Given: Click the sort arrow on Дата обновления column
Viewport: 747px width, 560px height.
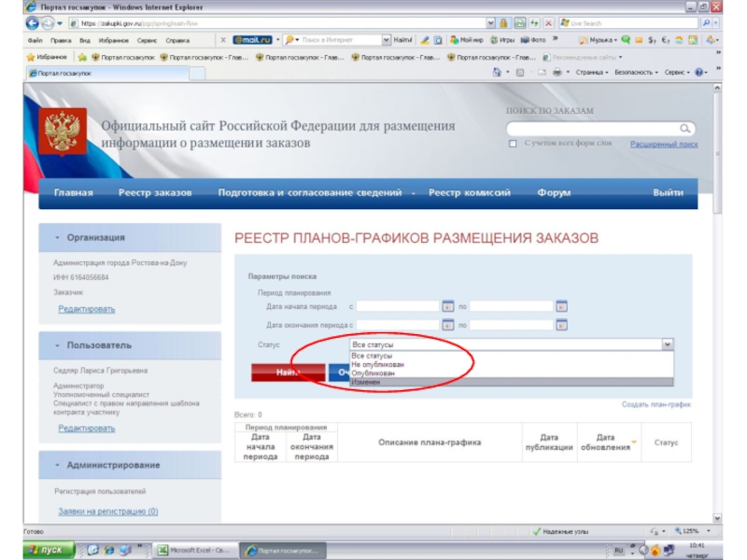Looking at the screenshot, I should (634, 441).
